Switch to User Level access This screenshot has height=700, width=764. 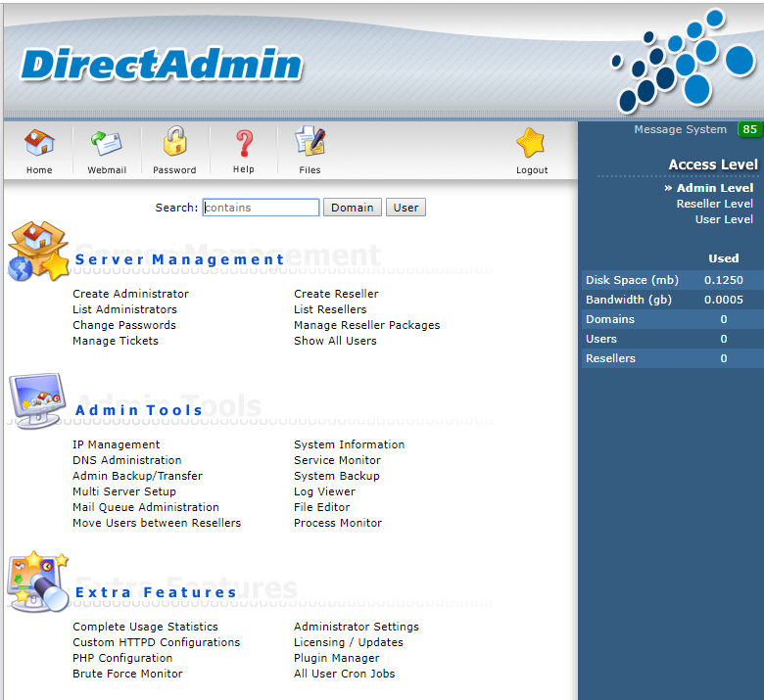(x=724, y=219)
